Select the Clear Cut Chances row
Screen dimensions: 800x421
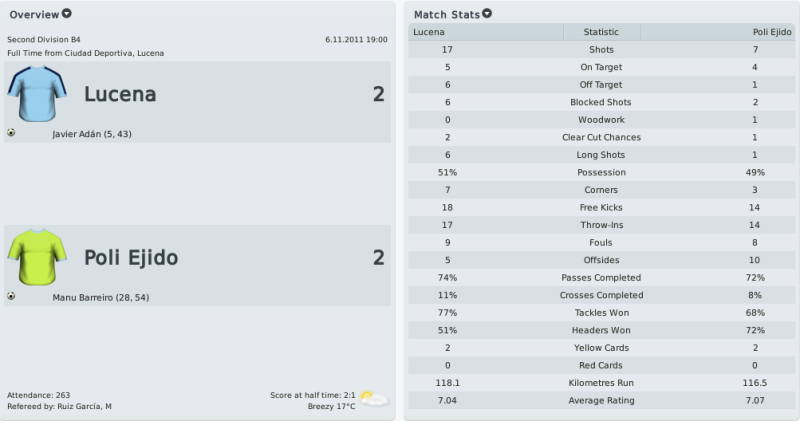click(601, 137)
